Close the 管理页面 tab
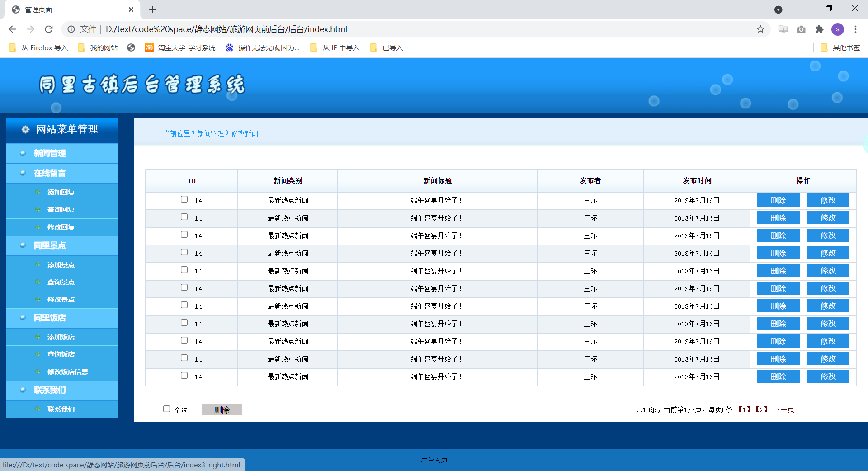Viewport: 868px width, 471px height. coord(131,9)
